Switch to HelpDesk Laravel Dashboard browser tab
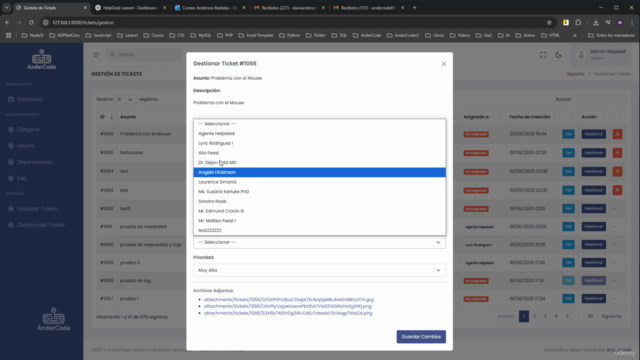The image size is (640, 360). pyautogui.click(x=131, y=8)
